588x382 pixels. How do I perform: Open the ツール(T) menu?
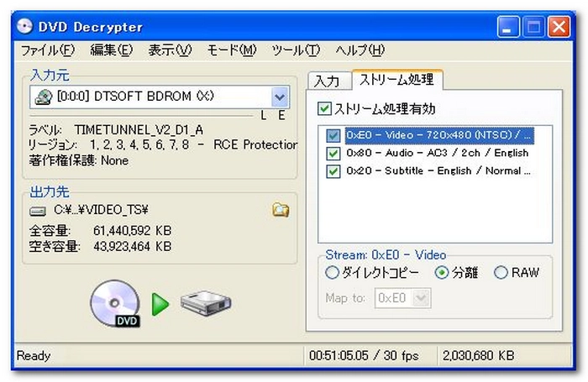(296, 50)
